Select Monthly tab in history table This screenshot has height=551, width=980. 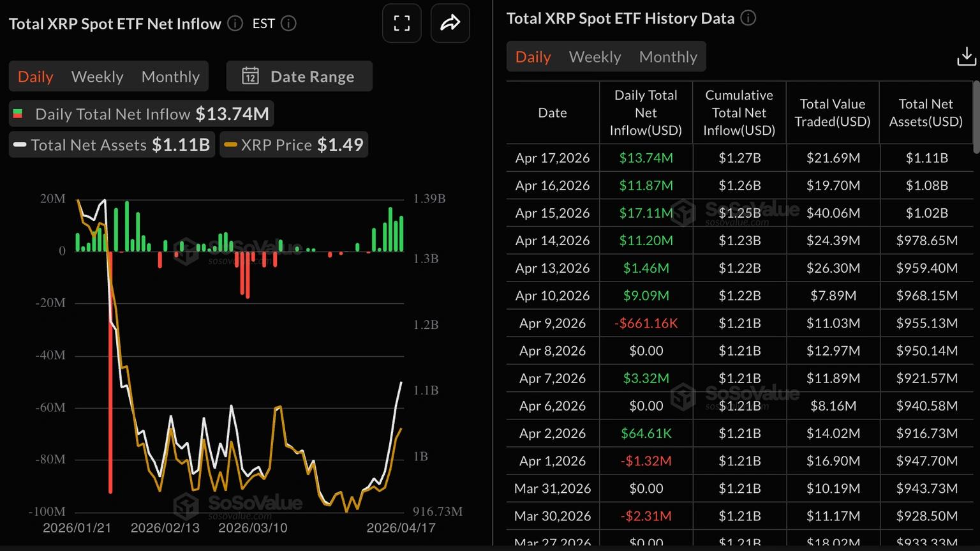click(668, 57)
